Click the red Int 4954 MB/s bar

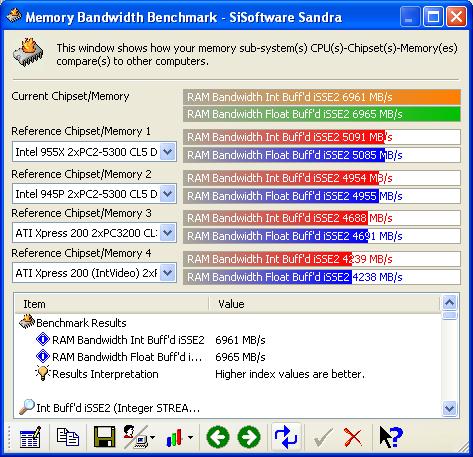point(322,178)
